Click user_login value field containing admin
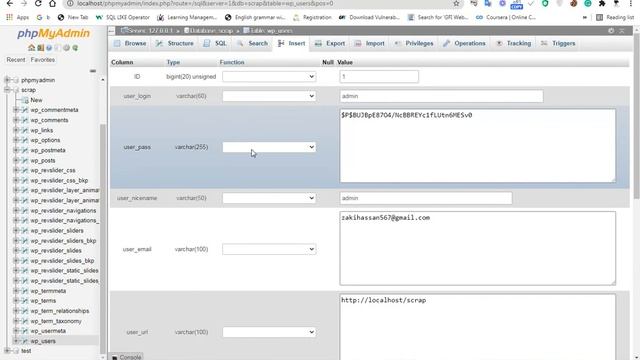Screen dimensions: 640x360 (x=441, y=96)
